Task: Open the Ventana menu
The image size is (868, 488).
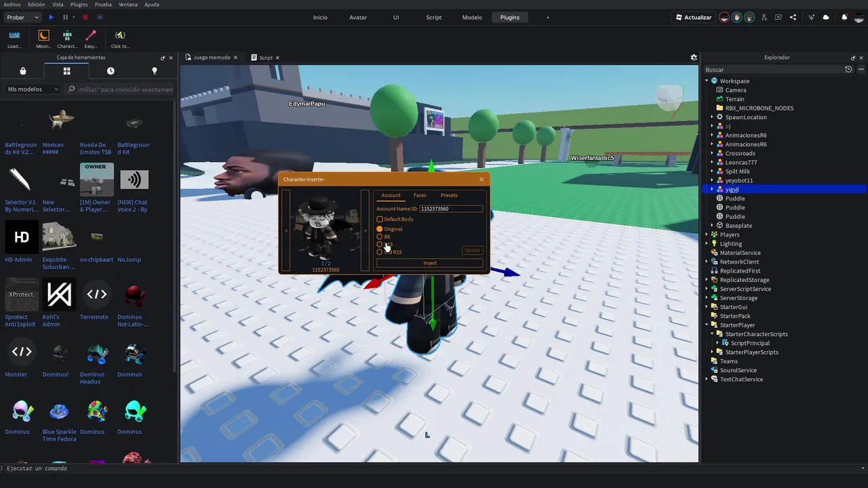Action: tap(127, 4)
